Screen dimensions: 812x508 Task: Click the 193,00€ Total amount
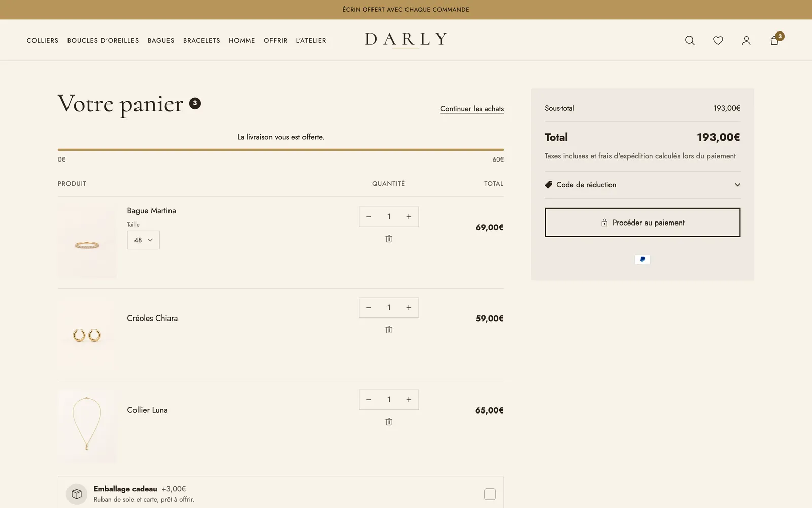[718, 137]
